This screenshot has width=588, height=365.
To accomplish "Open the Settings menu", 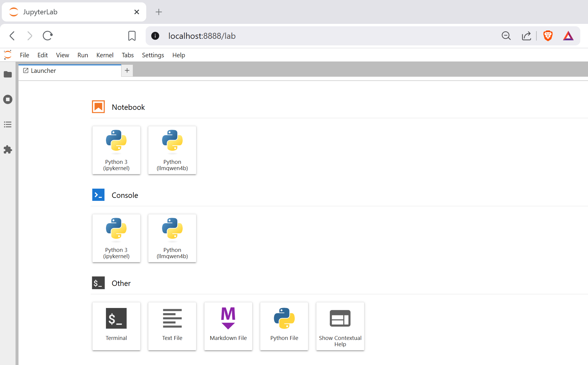I will coord(153,55).
